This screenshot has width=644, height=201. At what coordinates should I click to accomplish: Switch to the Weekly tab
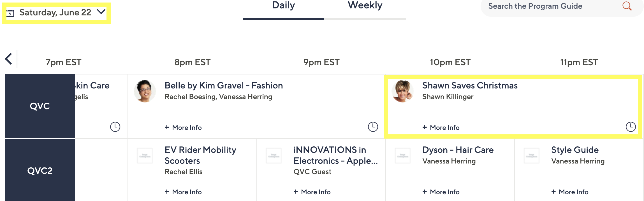pos(365,6)
